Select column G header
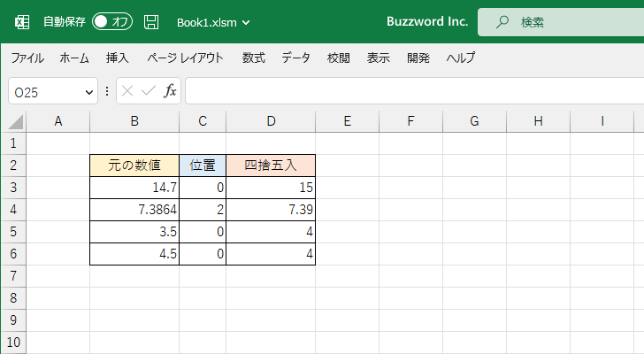Screen dimensions: 644x354 (x=474, y=121)
